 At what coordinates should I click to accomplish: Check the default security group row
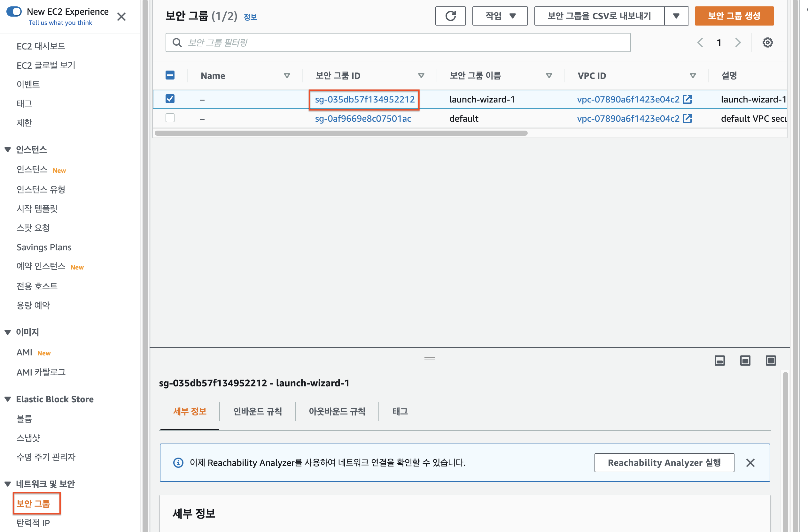pos(170,118)
